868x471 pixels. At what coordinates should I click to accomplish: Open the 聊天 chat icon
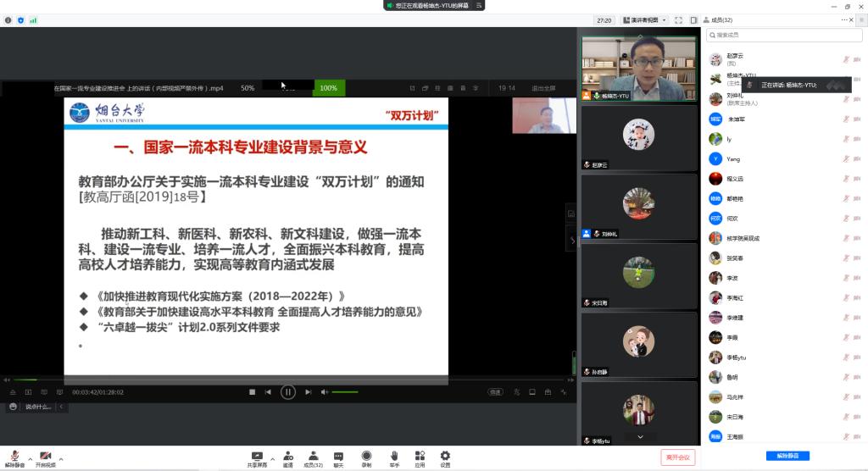point(338,456)
